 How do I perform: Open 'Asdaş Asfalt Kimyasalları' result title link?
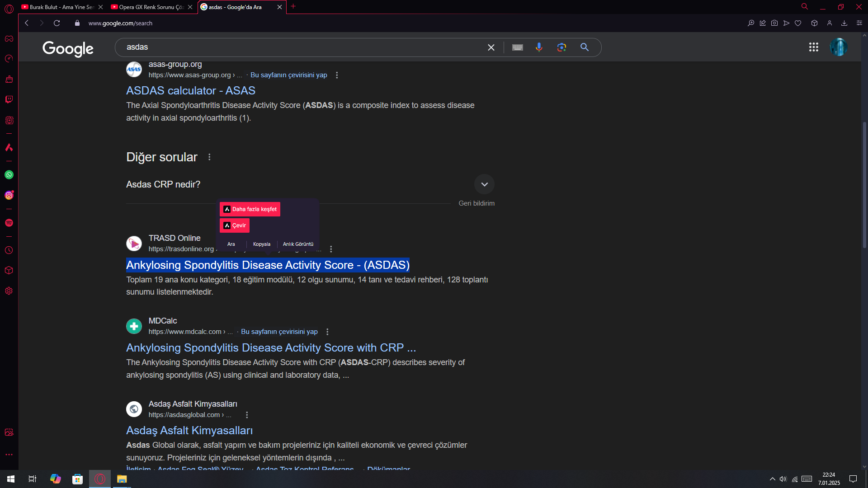click(x=189, y=431)
